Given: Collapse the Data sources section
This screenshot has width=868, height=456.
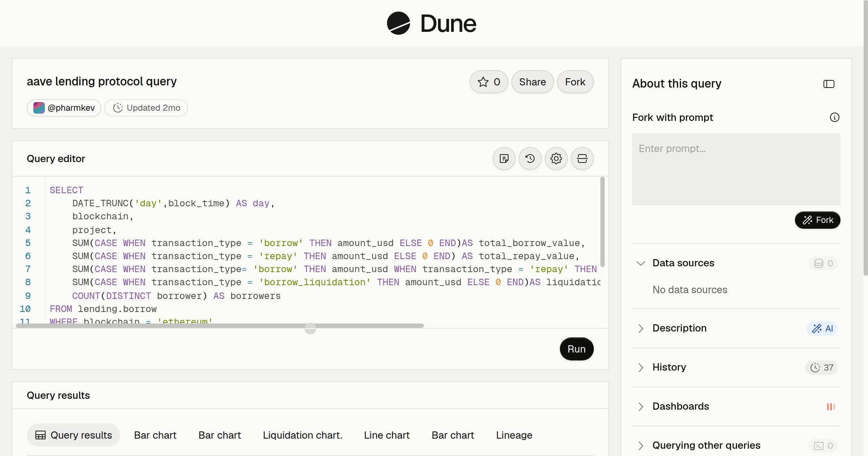Looking at the screenshot, I should (x=641, y=263).
